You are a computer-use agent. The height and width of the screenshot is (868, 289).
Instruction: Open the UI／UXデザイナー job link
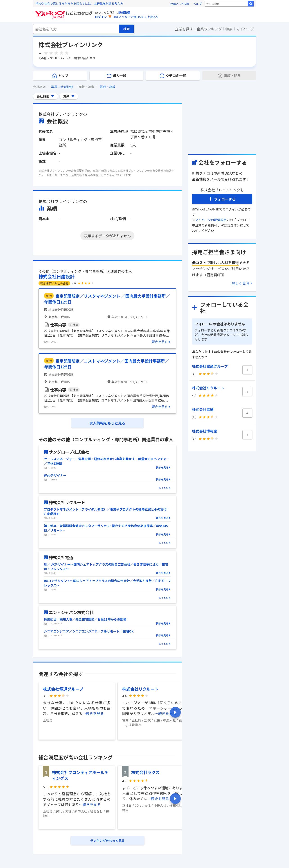tap(106, 566)
